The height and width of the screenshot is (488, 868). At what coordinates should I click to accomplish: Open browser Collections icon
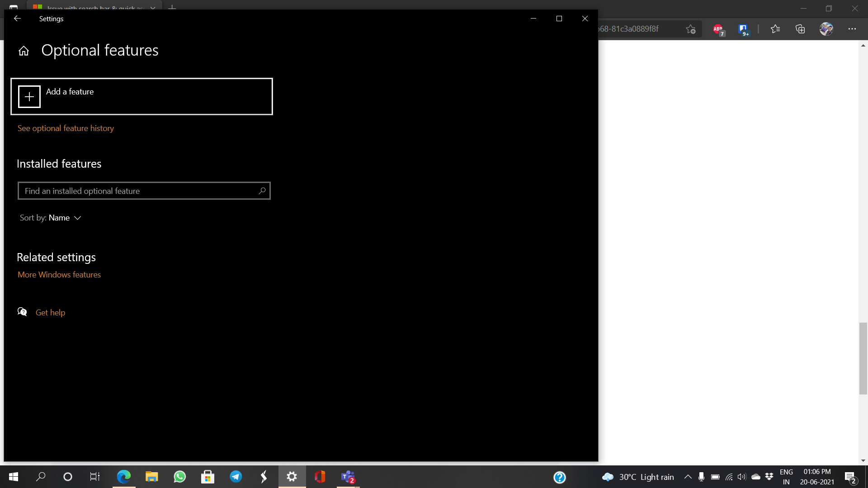click(800, 29)
